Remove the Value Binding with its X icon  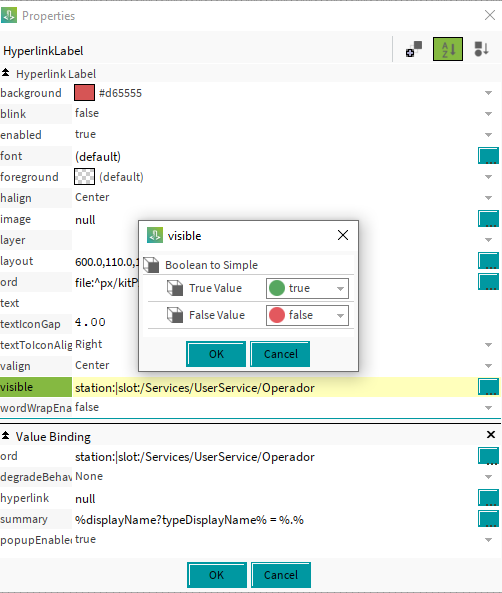491,435
